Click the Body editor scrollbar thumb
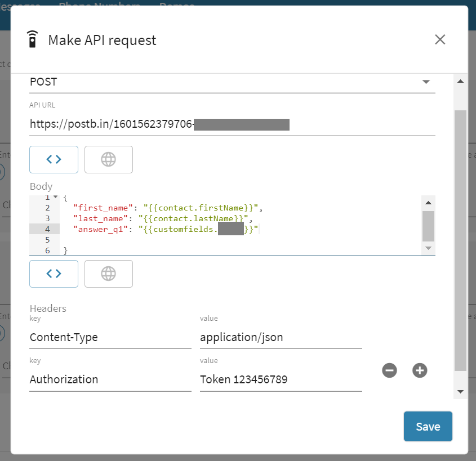The image size is (476, 461). (x=428, y=226)
